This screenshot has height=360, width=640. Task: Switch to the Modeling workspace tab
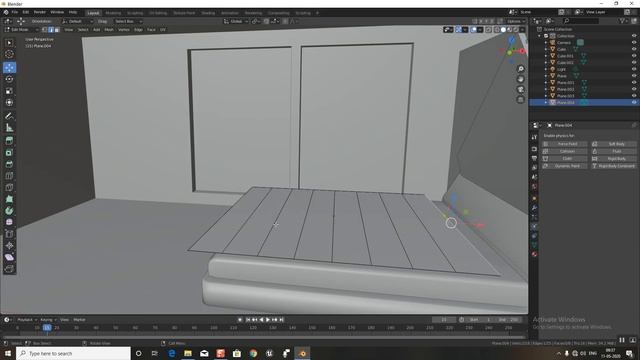(113, 13)
